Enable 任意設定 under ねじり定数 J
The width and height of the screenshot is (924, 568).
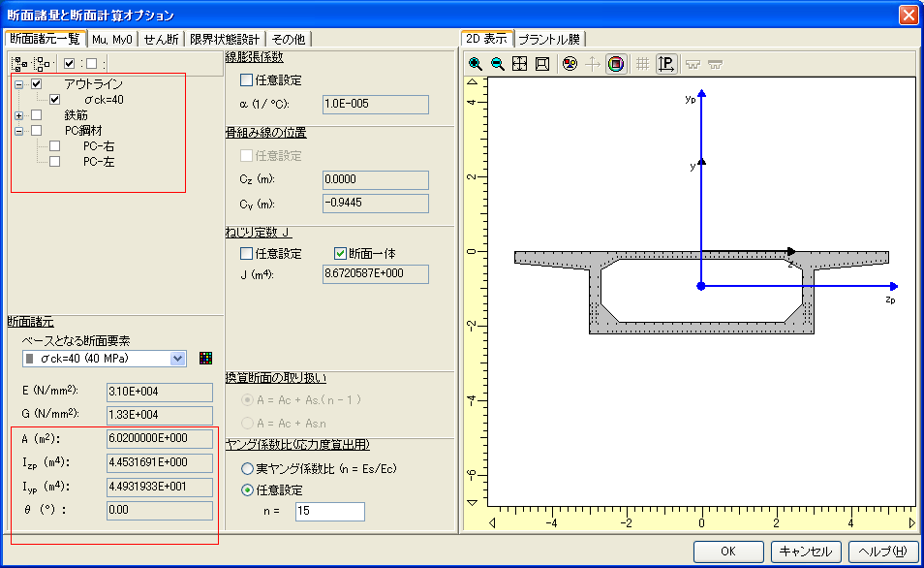(x=246, y=254)
